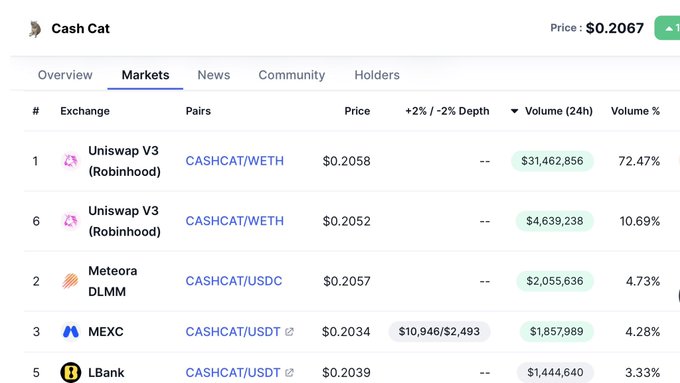680x383 pixels.
Task: Click Uniswap V3 (Robinhood) name in row 1
Action: point(124,161)
